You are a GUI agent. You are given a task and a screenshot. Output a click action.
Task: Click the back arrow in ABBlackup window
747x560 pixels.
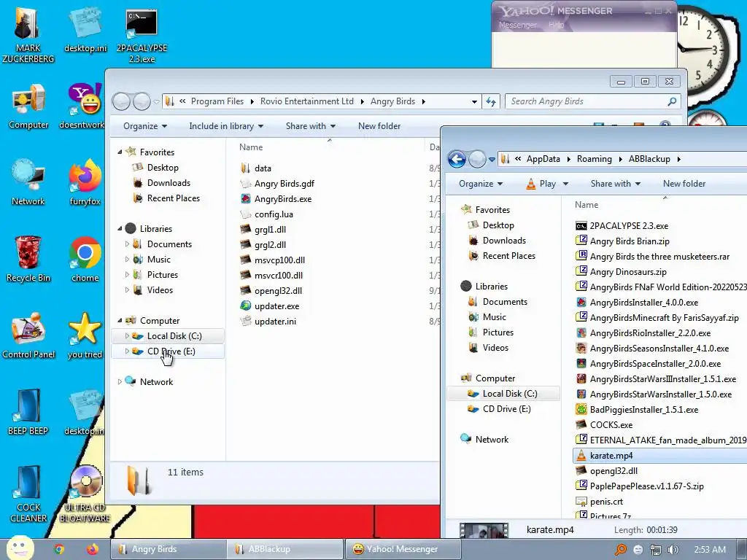457,159
